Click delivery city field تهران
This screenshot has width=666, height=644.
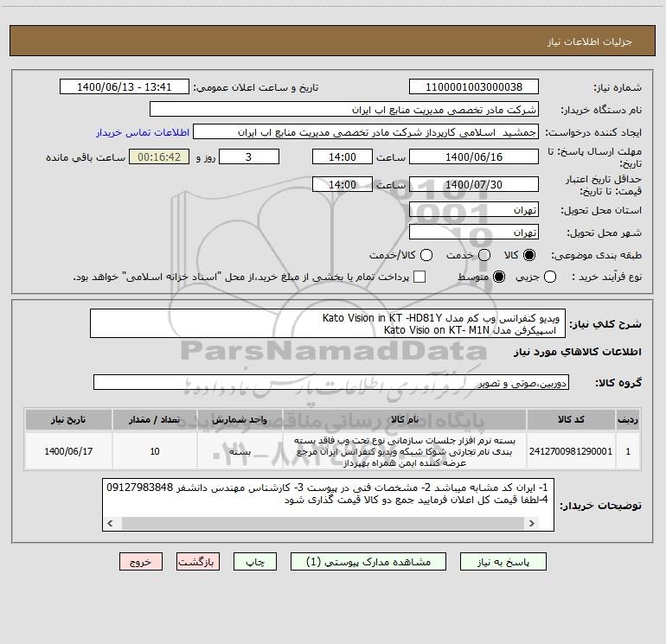474,233
